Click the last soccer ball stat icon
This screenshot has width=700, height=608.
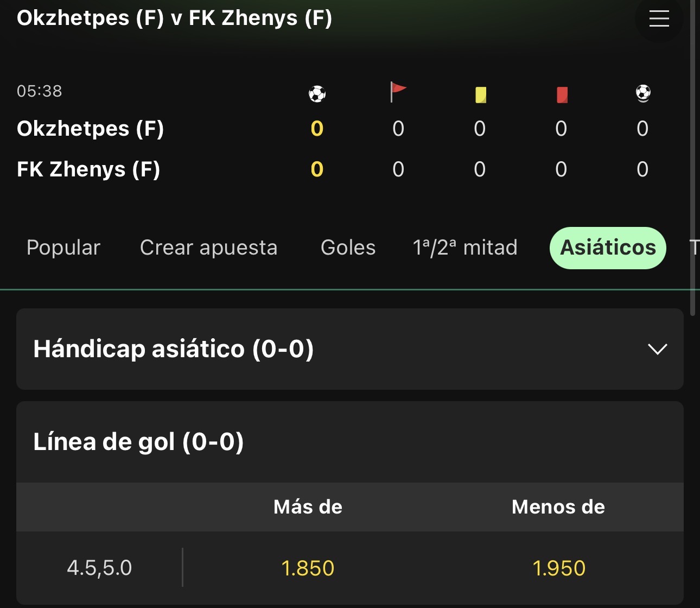coord(643,93)
